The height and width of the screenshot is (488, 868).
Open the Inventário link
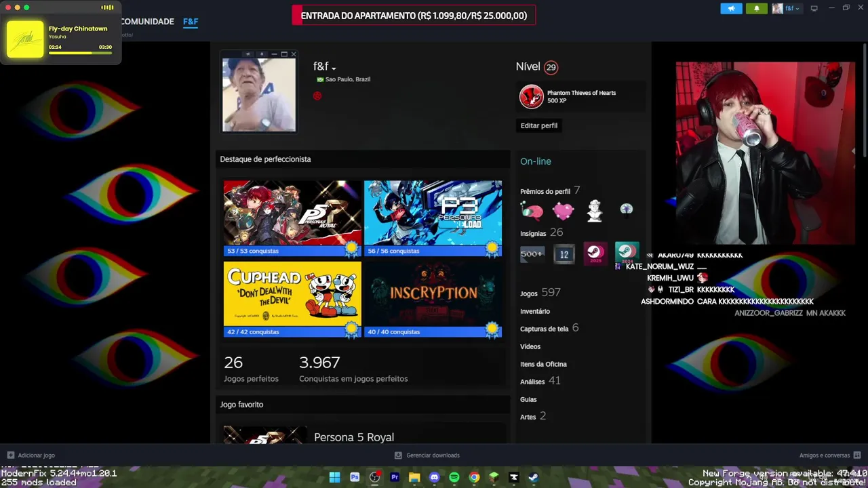535,311
